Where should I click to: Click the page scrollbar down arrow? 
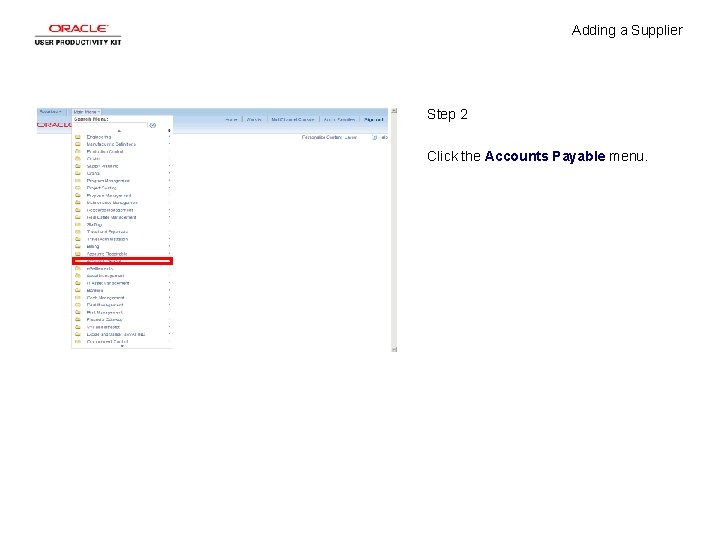coord(394,349)
